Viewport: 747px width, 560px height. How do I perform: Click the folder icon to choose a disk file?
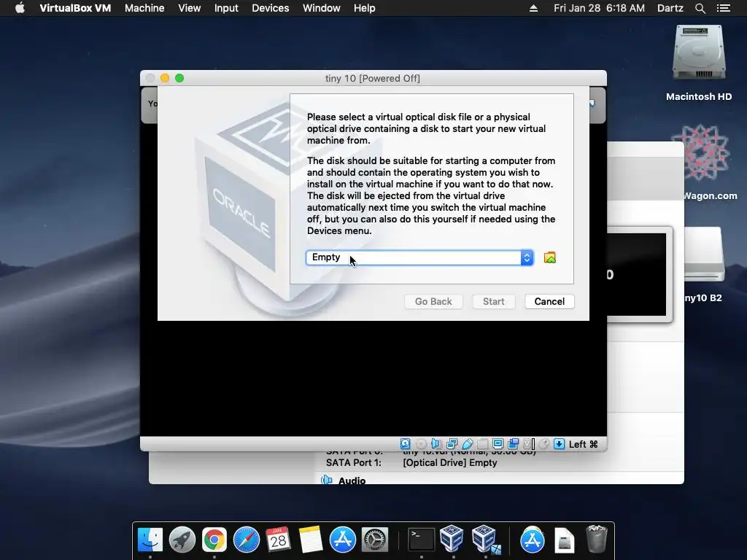[x=550, y=257]
